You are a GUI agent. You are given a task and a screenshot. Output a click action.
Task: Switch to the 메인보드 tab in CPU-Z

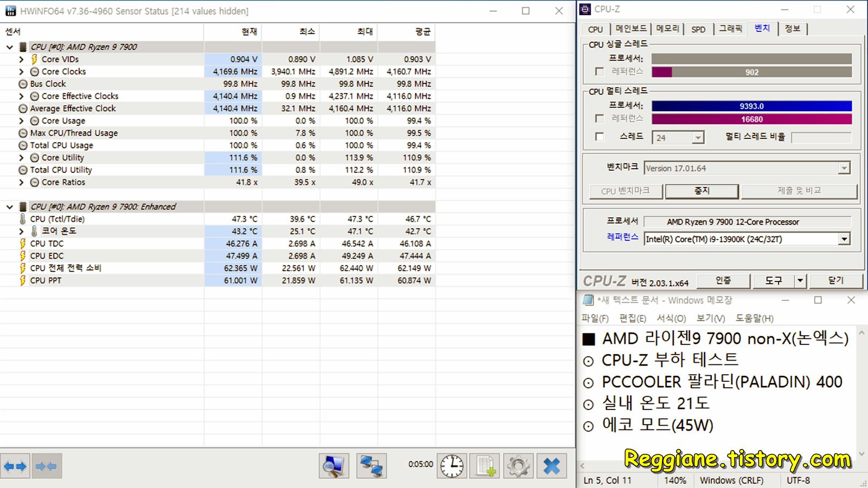pyautogui.click(x=631, y=29)
